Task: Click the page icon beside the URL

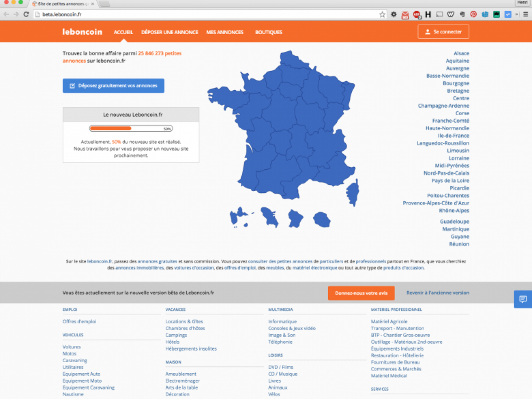Action: (x=38, y=14)
